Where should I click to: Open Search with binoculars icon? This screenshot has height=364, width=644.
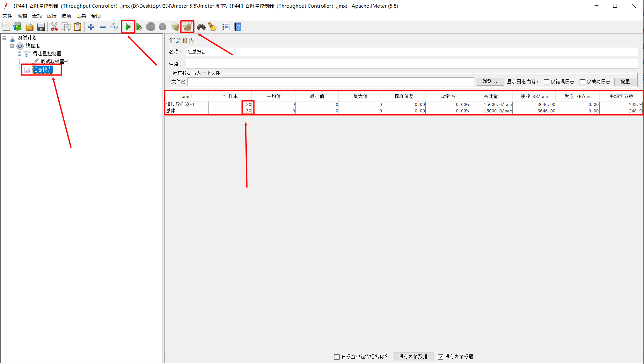[x=201, y=27]
